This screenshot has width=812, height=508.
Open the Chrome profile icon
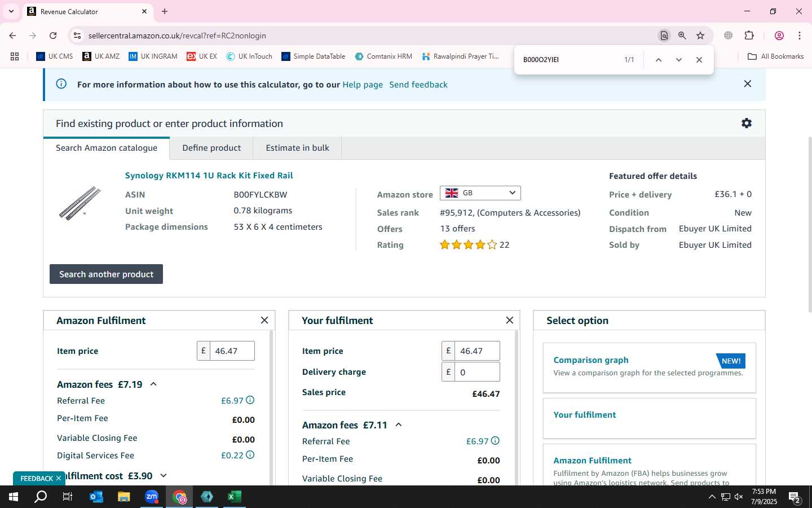tap(779, 36)
